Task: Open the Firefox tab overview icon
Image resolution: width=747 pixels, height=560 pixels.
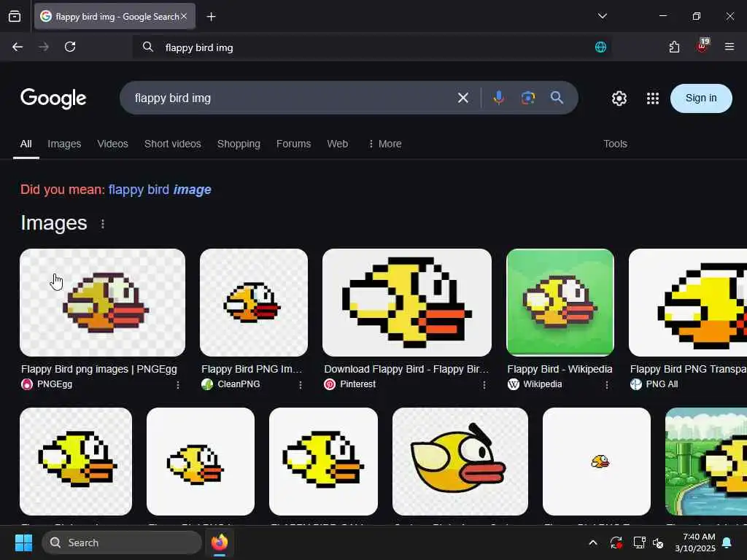Action: tap(15, 17)
